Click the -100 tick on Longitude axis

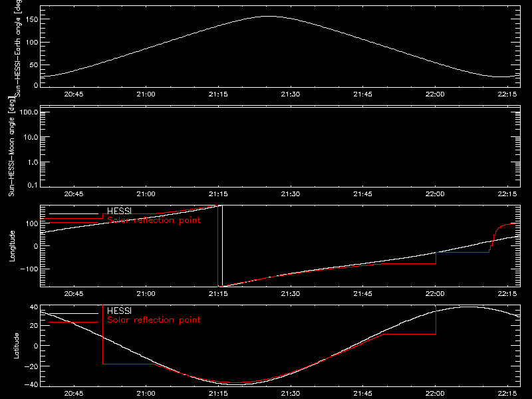[x=29, y=269]
